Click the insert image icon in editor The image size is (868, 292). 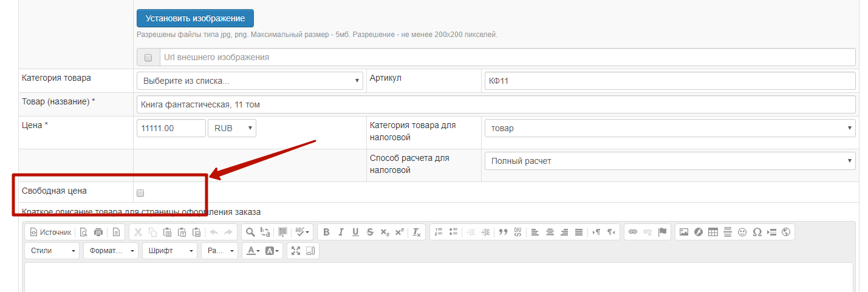684,232
